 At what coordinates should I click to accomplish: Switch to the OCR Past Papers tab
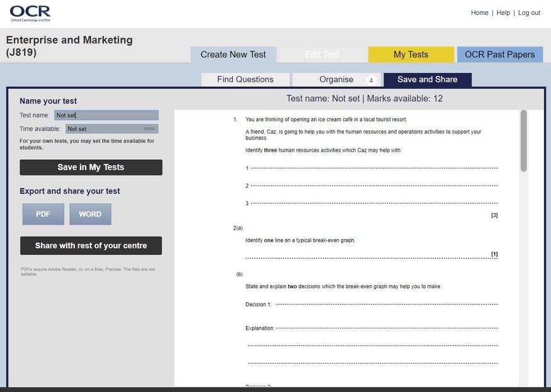500,54
